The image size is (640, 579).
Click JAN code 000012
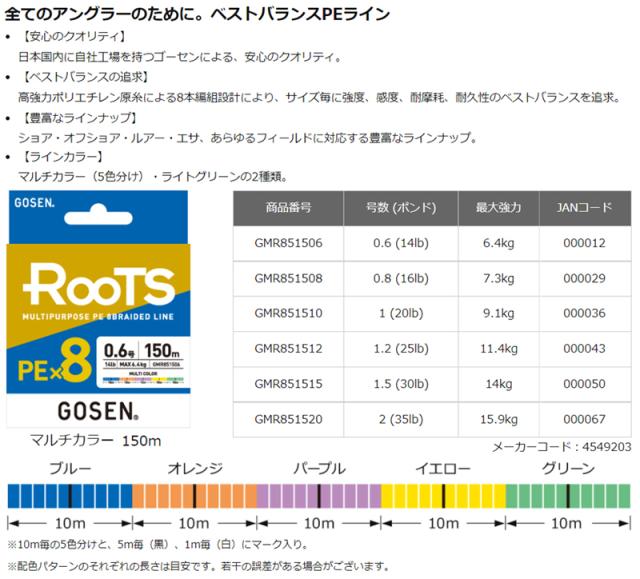(584, 243)
